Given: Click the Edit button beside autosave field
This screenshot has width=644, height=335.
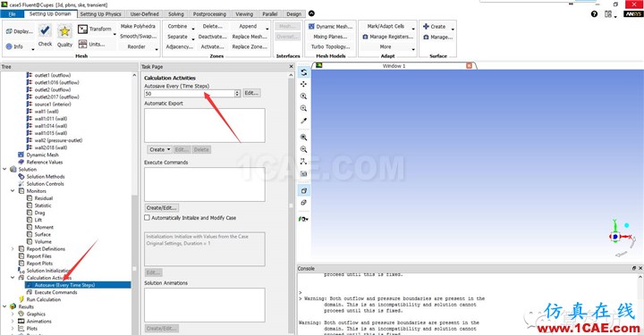Looking at the screenshot, I should point(251,93).
